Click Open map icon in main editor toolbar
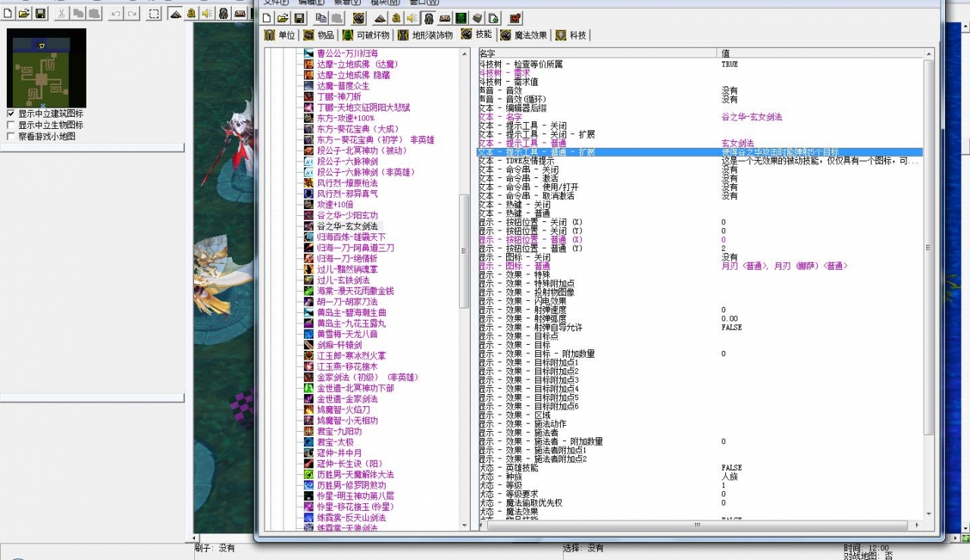This screenshot has height=560, width=970. 23,14
